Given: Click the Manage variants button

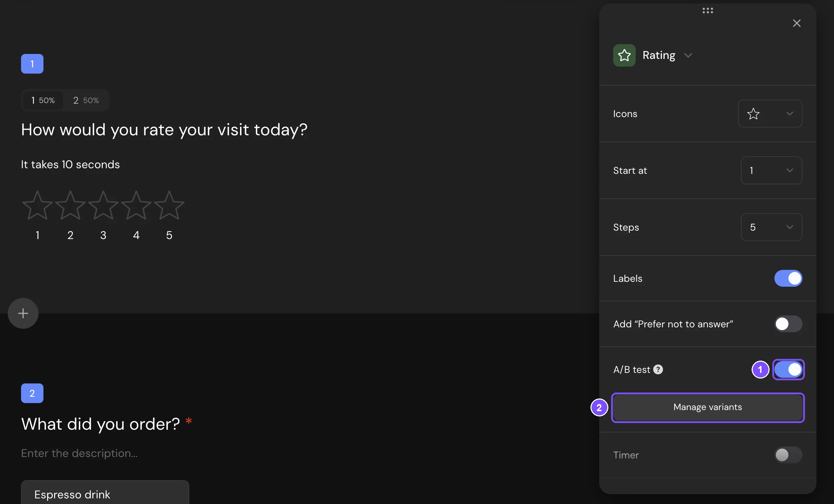Looking at the screenshot, I should tap(707, 407).
